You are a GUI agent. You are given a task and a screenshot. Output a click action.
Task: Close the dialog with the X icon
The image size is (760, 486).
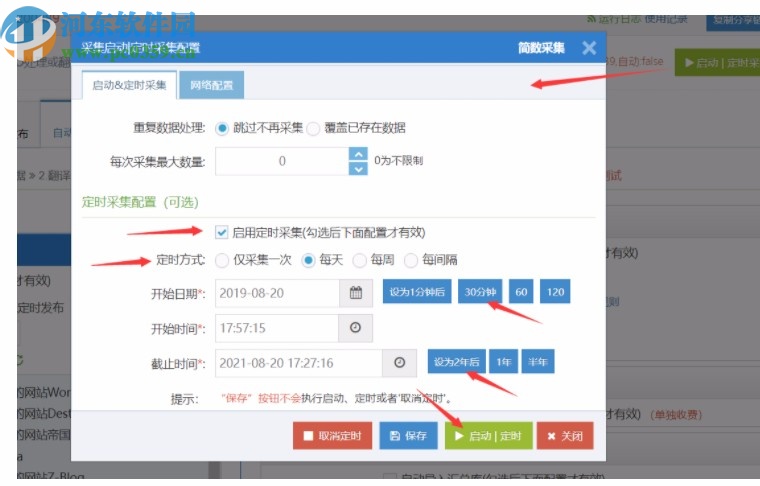[x=589, y=48]
